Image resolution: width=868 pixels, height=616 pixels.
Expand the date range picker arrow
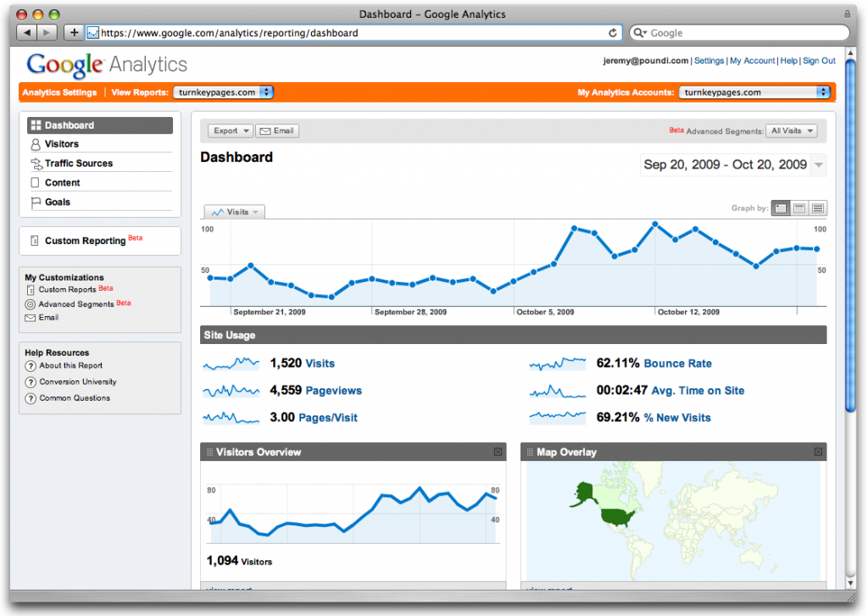[x=818, y=165]
